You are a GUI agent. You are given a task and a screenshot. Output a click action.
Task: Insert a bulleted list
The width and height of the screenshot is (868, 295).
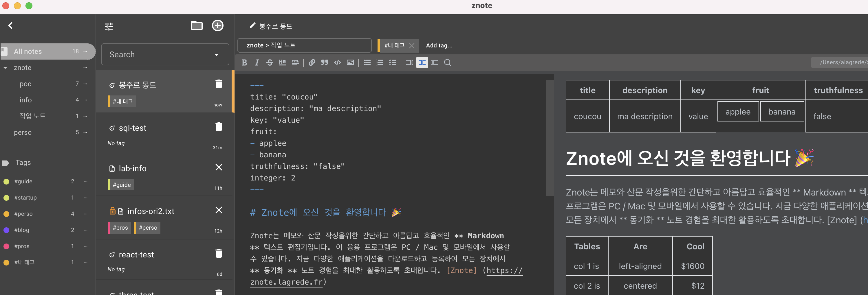[367, 63]
